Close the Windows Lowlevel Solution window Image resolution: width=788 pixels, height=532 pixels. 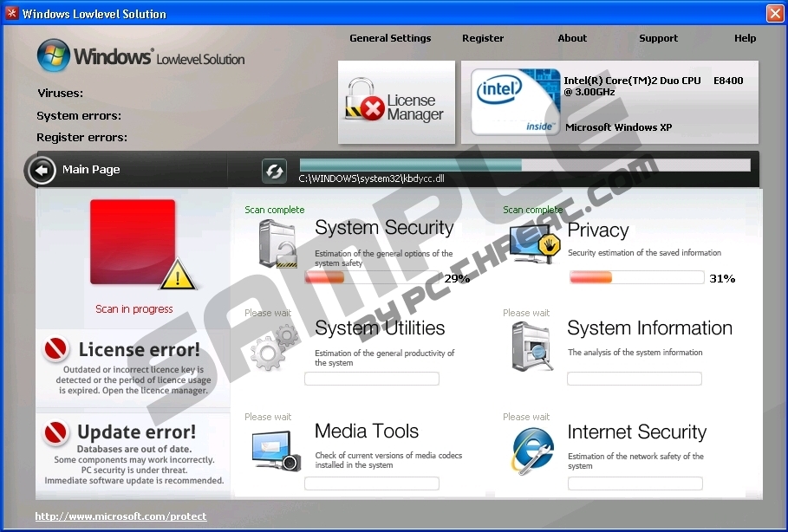click(x=775, y=13)
